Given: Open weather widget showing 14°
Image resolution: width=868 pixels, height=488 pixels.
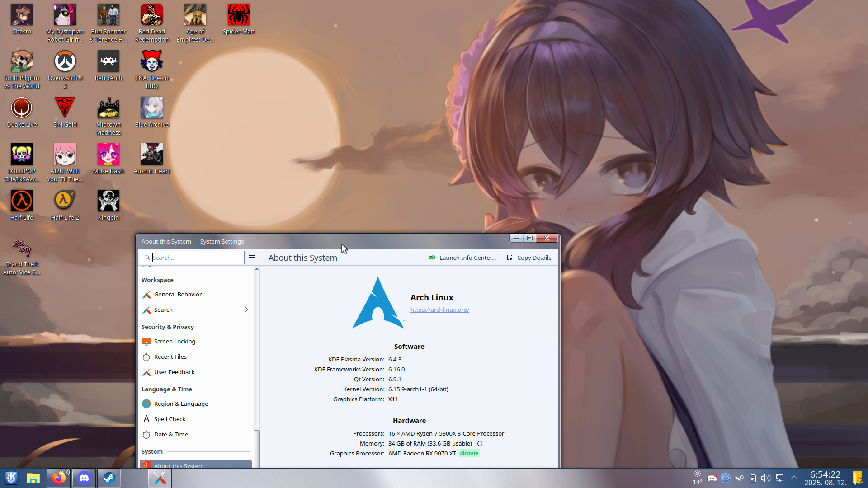Looking at the screenshot, I should 698,478.
